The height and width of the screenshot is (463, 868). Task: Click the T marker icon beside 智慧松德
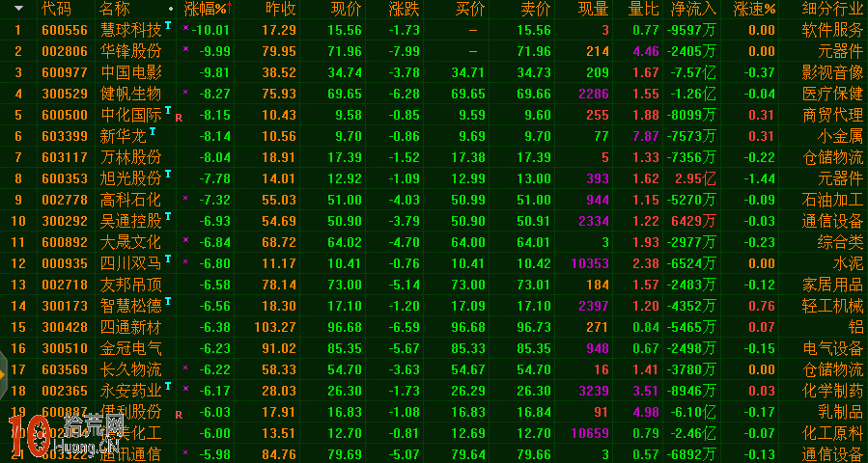[168, 300]
